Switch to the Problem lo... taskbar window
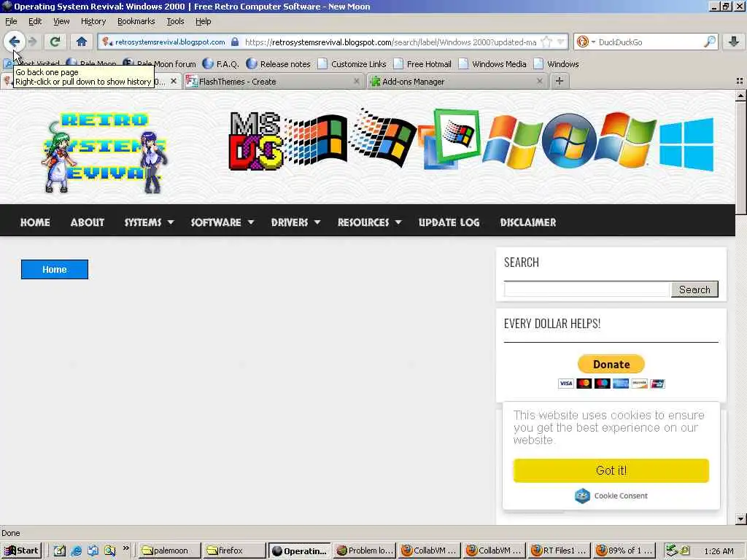The height and width of the screenshot is (560, 747). [365, 551]
